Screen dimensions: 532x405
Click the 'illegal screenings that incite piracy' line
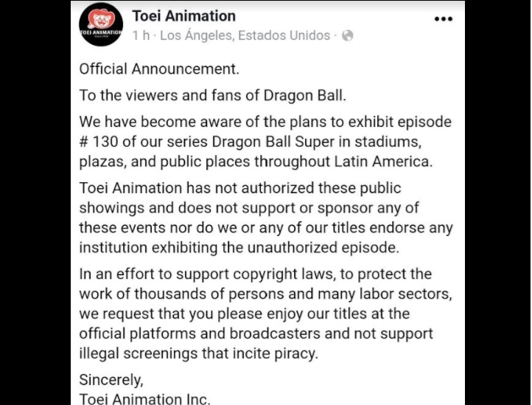199,353
